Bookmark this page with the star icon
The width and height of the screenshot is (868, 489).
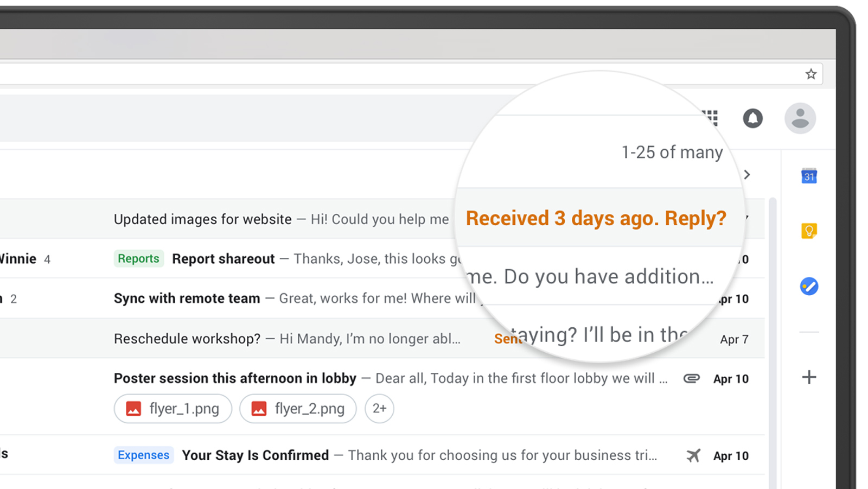(x=810, y=74)
